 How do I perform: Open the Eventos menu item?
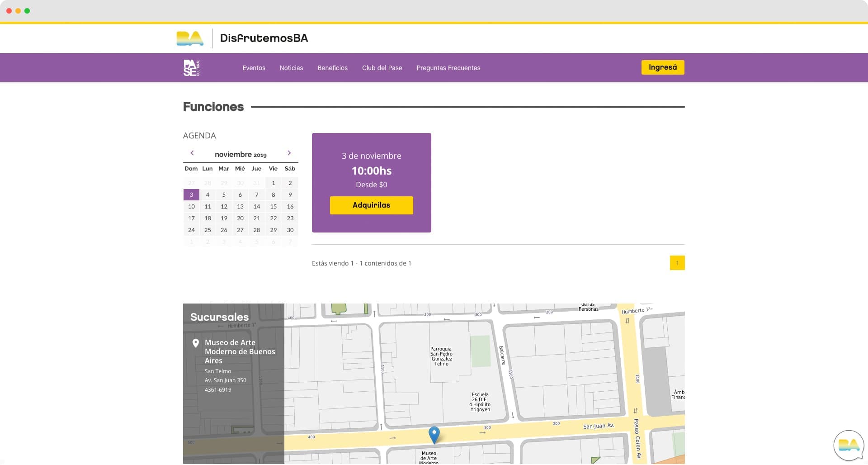(254, 68)
